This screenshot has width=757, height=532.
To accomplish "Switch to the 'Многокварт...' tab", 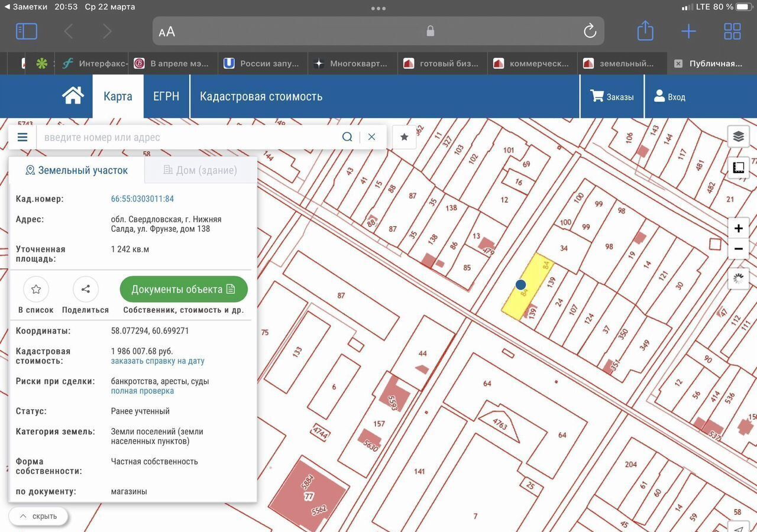I will click(x=352, y=63).
